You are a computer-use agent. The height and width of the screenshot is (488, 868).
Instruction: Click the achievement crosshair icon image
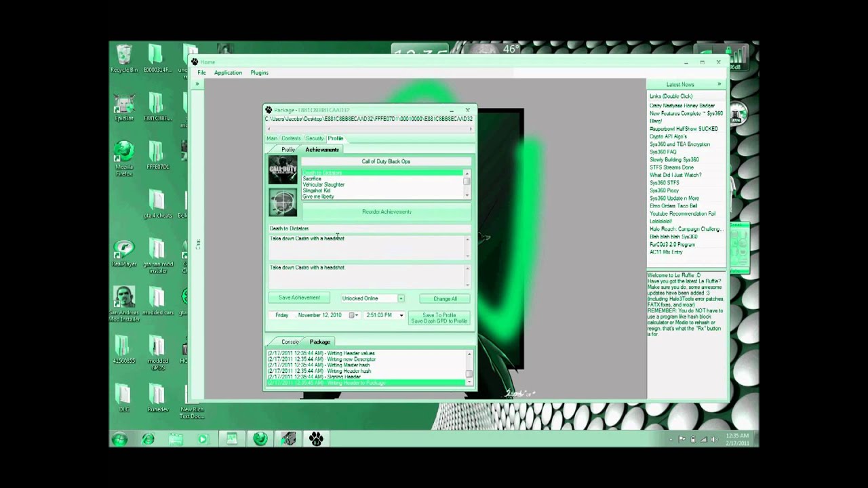pos(283,202)
